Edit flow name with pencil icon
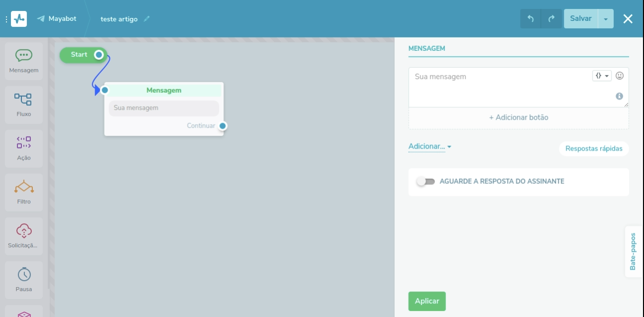644x317 pixels. (x=146, y=19)
